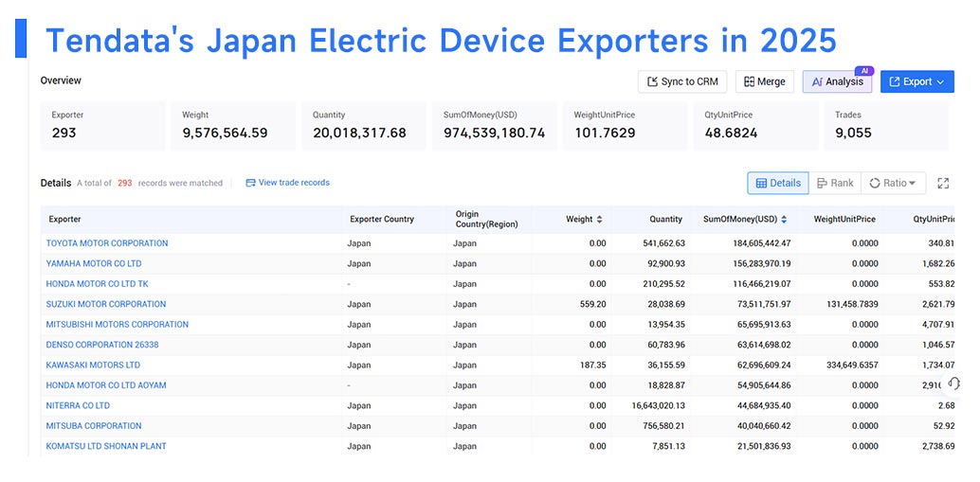
Task: Open HONDA MOTOR CO LTD TK exporter
Action: tap(97, 284)
